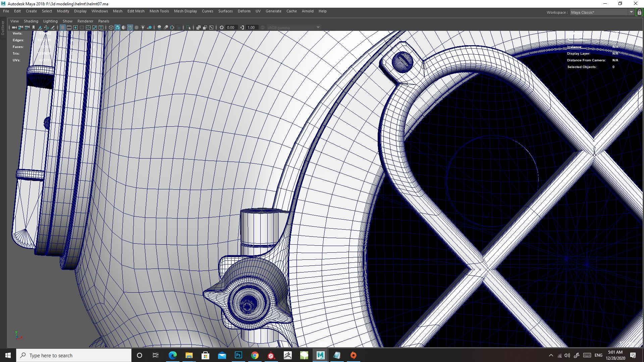Toggle the Film Gate display
The height and width of the screenshot is (362, 644).
tap(69, 27)
